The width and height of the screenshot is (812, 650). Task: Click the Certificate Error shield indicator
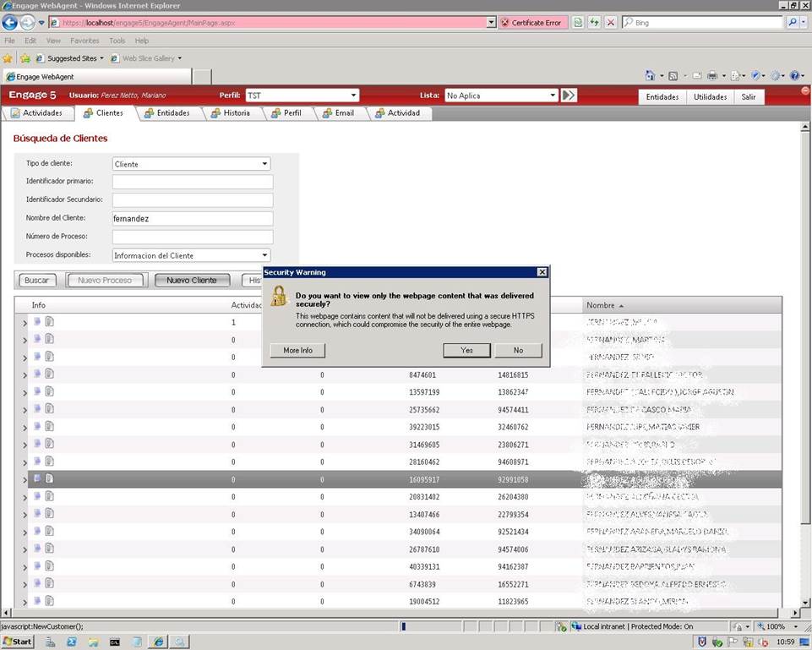[530, 23]
